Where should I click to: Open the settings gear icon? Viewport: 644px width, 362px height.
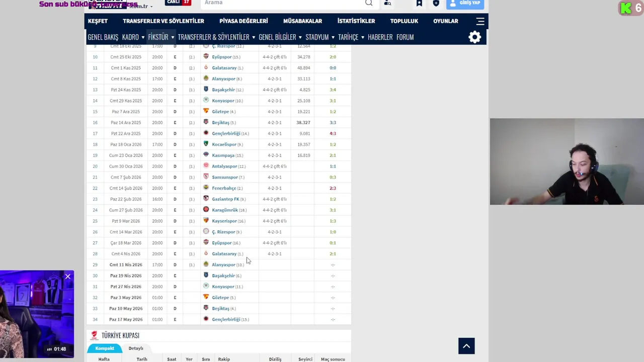(x=475, y=37)
